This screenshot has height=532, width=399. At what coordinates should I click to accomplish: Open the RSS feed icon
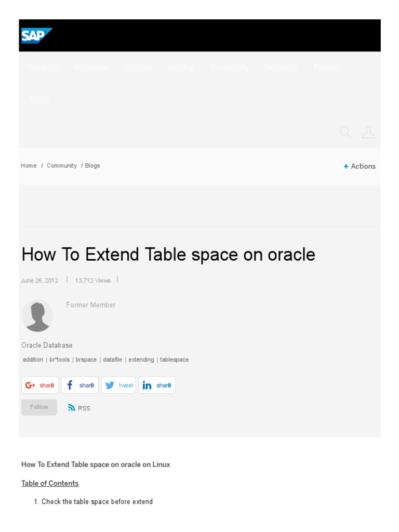(x=72, y=408)
